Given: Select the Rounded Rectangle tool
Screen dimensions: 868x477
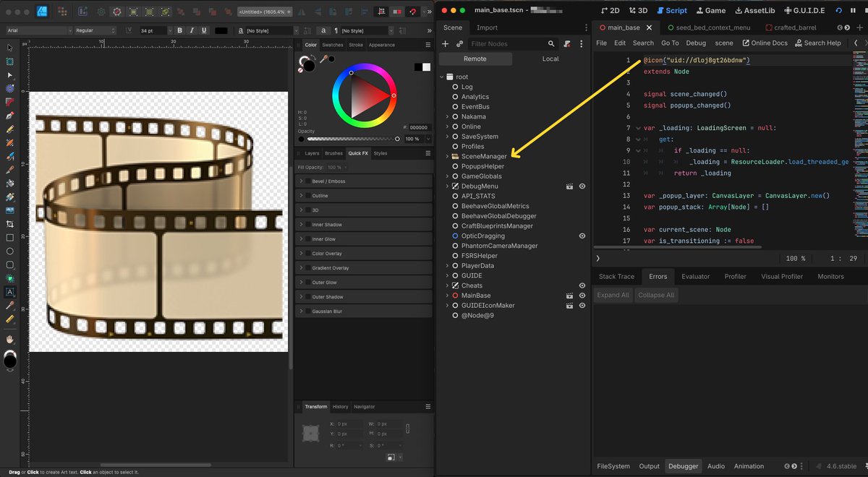Looking at the screenshot, I should tap(9, 265).
